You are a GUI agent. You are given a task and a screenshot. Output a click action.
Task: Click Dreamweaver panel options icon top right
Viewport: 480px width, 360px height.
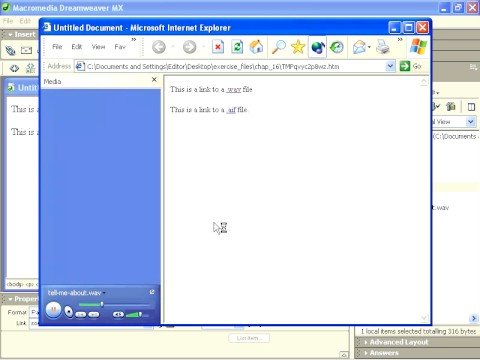pos(473,67)
